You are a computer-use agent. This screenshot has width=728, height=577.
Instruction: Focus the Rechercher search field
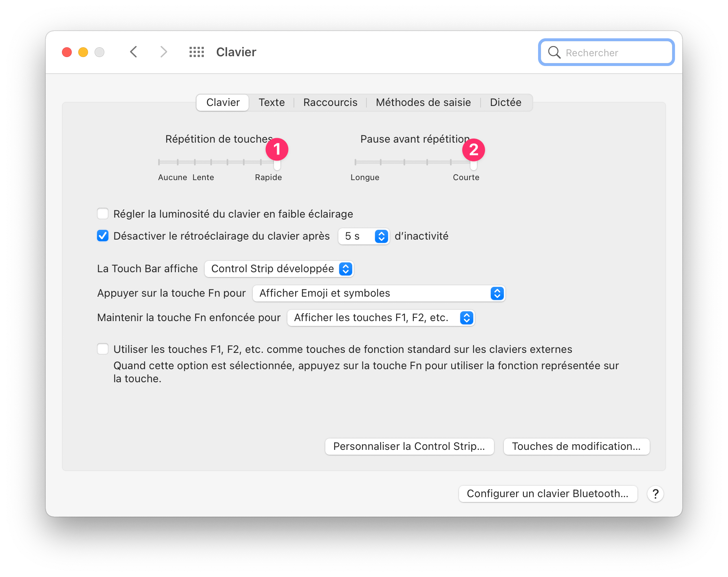(x=607, y=53)
